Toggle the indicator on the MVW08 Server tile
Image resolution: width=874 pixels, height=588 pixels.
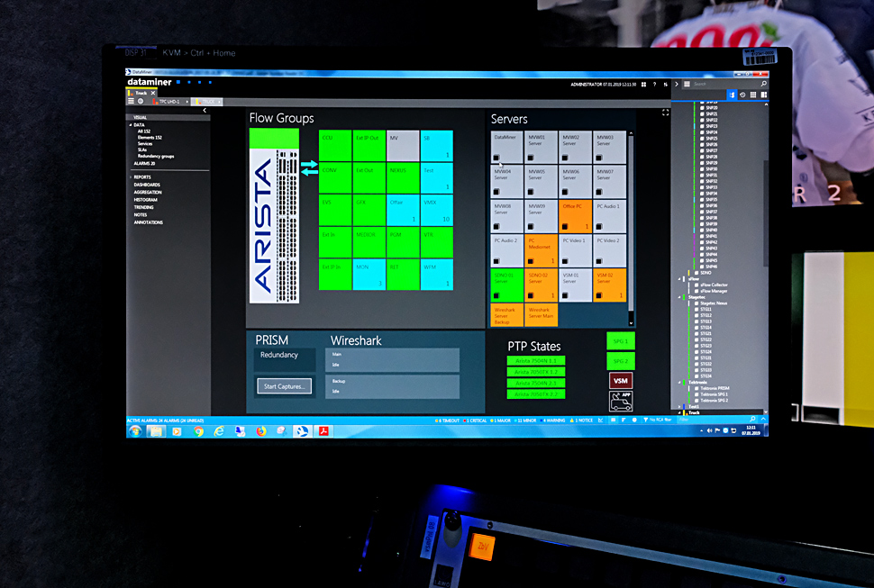[x=496, y=227]
